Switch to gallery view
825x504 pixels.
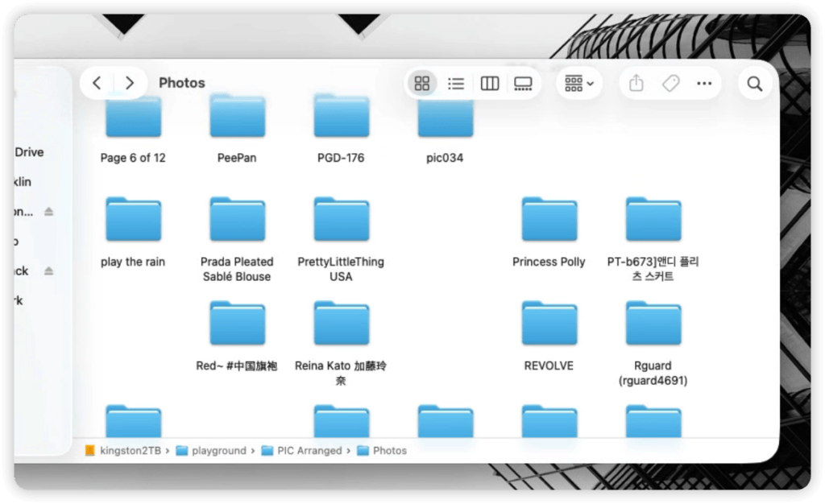point(523,83)
